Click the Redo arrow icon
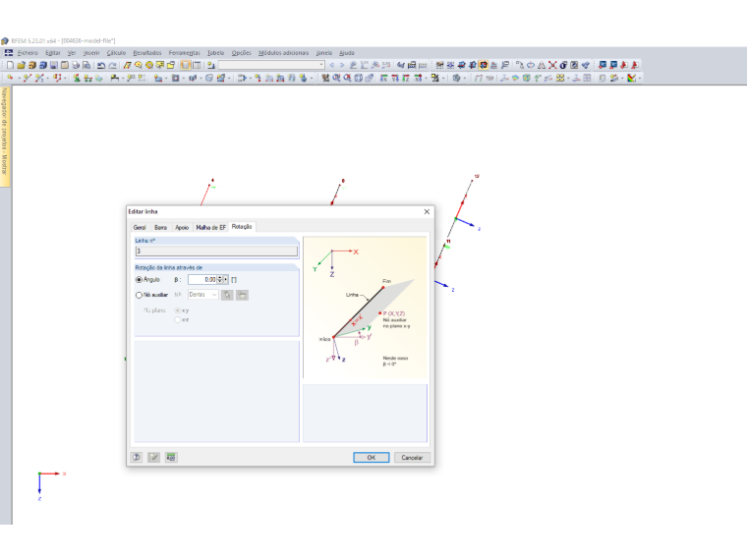 click(112, 65)
